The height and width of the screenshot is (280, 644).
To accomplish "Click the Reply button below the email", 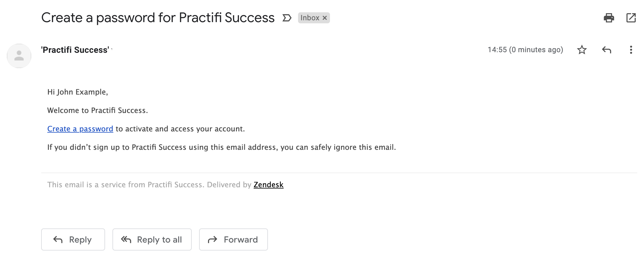I will 73,239.
